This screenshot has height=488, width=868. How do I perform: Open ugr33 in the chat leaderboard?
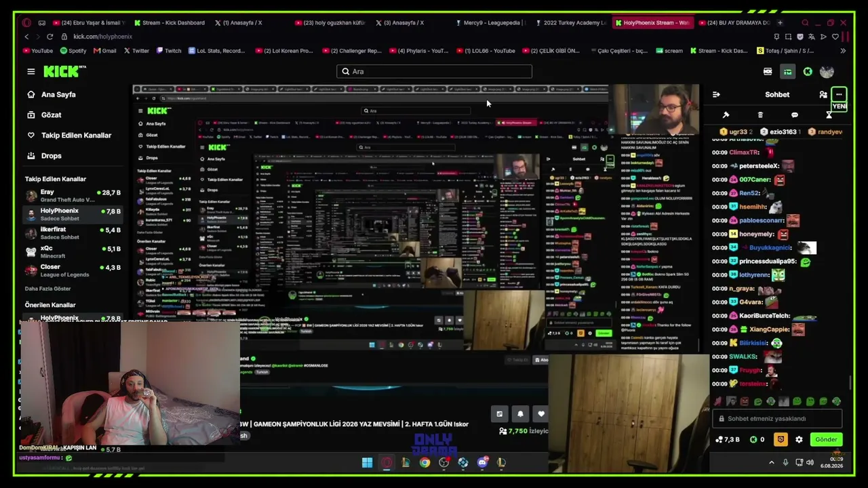pyautogui.click(x=737, y=132)
